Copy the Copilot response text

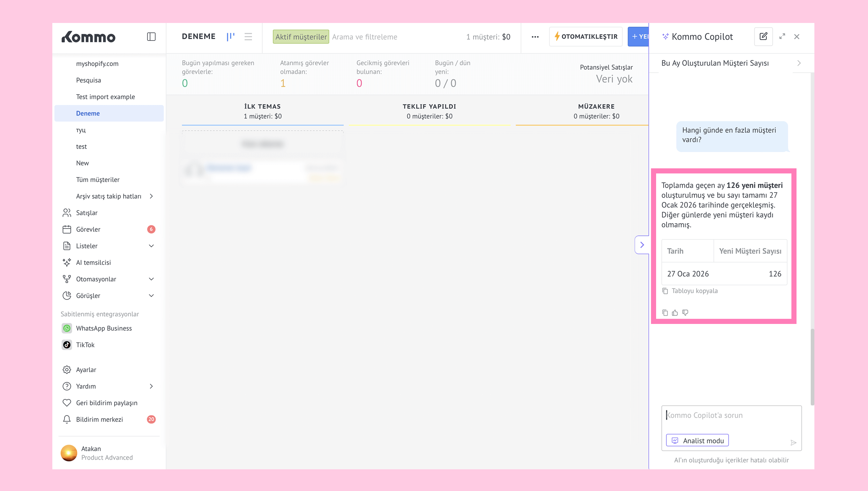[x=665, y=312]
